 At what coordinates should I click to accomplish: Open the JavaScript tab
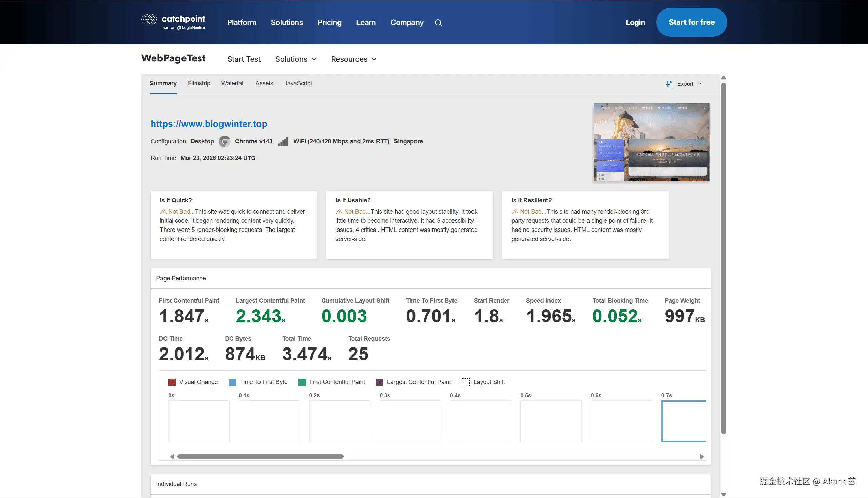point(298,83)
